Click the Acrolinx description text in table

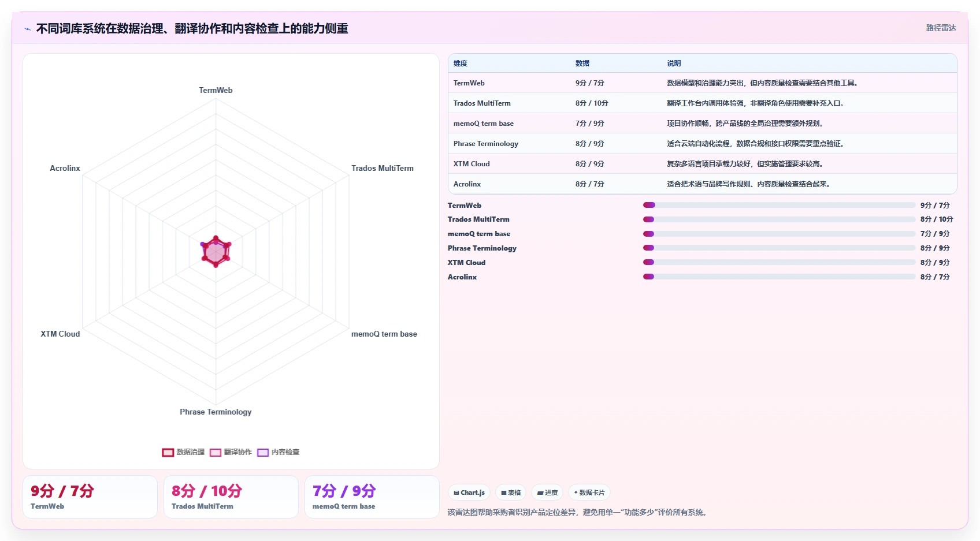(750, 184)
